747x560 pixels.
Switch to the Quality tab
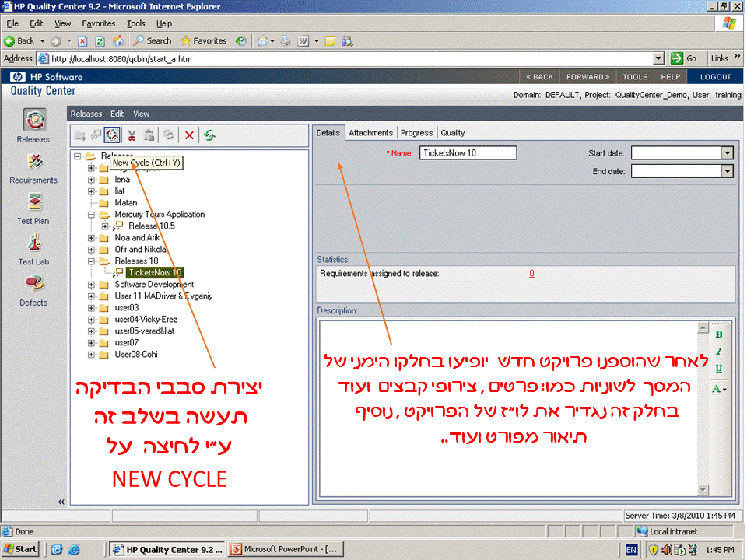[x=454, y=133]
